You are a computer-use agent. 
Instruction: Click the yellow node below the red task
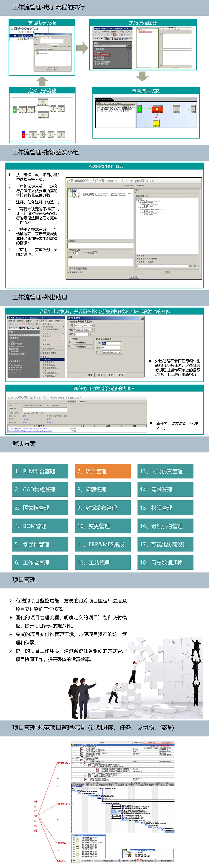click(156, 124)
